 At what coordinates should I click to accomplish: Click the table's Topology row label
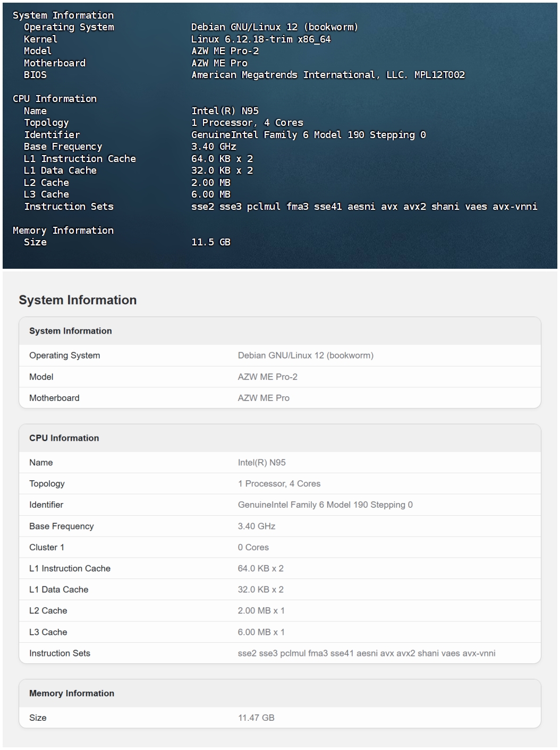(47, 484)
